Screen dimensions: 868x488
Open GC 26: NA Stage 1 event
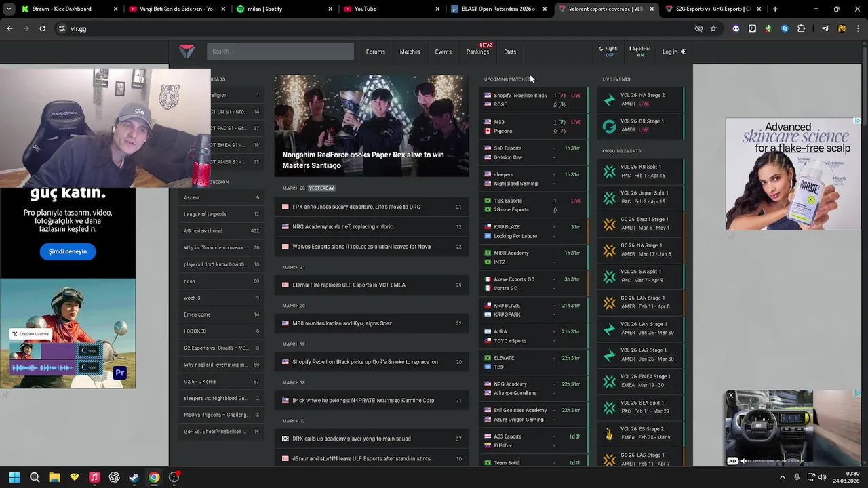[x=641, y=249]
